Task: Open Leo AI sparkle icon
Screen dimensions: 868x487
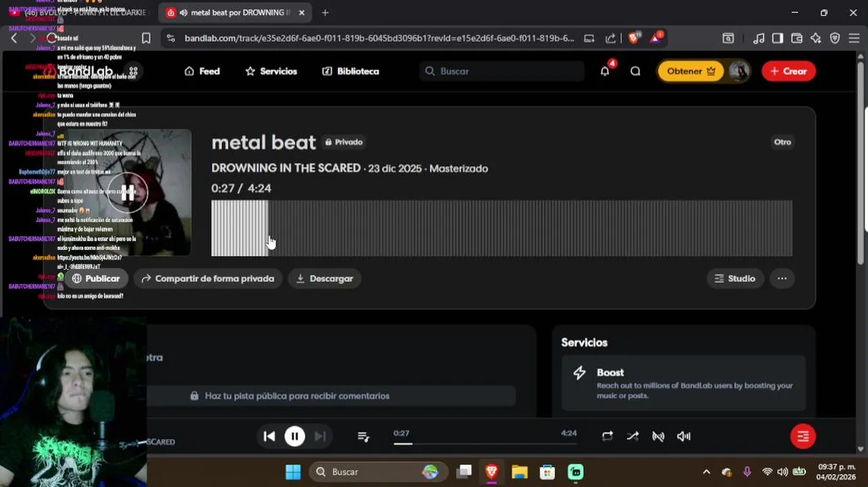Action: 815,39
